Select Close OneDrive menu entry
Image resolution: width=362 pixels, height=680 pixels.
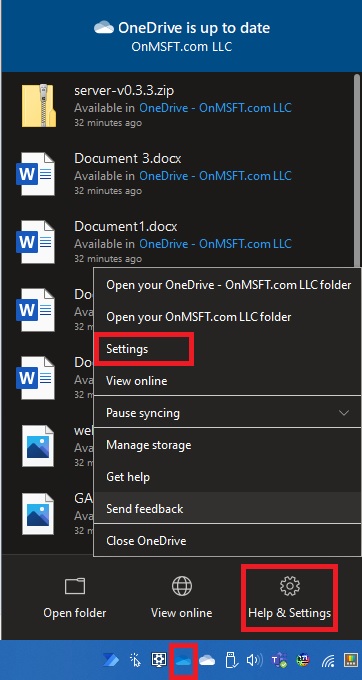pyautogui.click(x=146, y=541)
